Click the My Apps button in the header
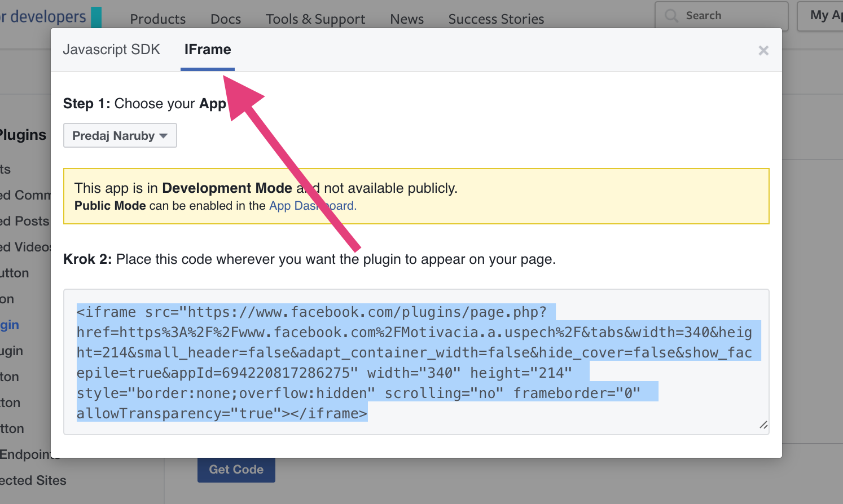 pyautogui.click(x=820, y=16)
